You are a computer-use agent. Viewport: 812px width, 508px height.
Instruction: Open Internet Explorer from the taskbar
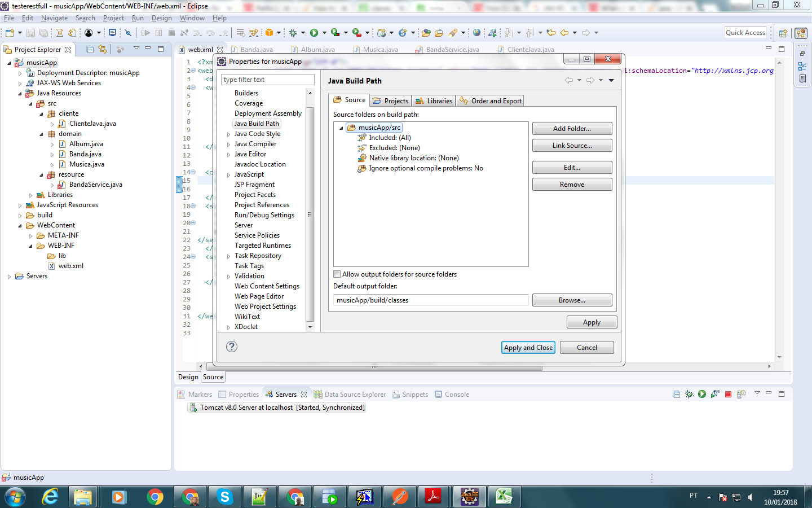(x=50, y=497)
